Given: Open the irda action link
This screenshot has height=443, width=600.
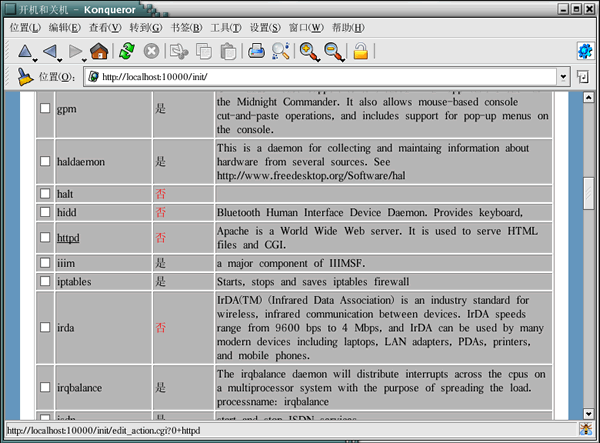Looking at the screenshot, I should click(66, 328).
